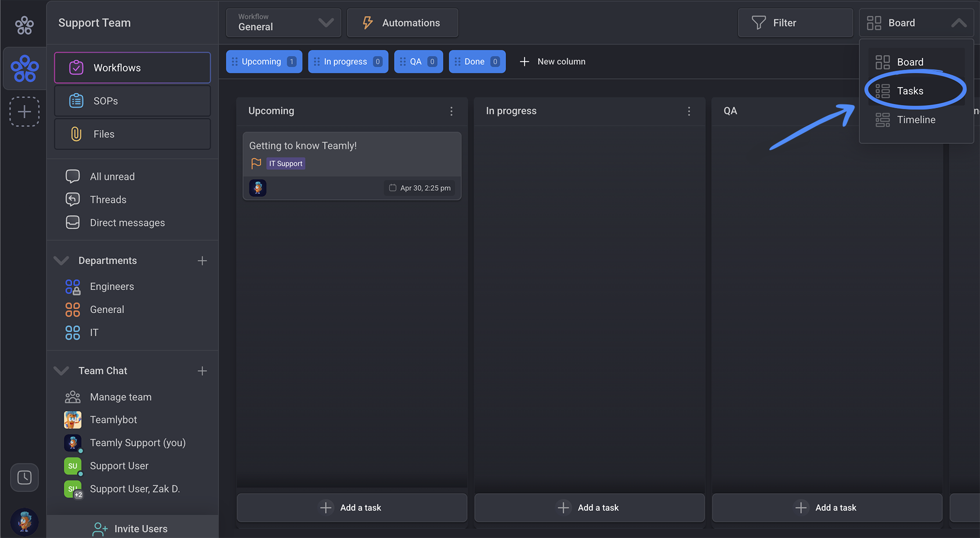980x538 pixels.
Task: Add a new Team Chat with plus
Action: click(x=202, y=371)
